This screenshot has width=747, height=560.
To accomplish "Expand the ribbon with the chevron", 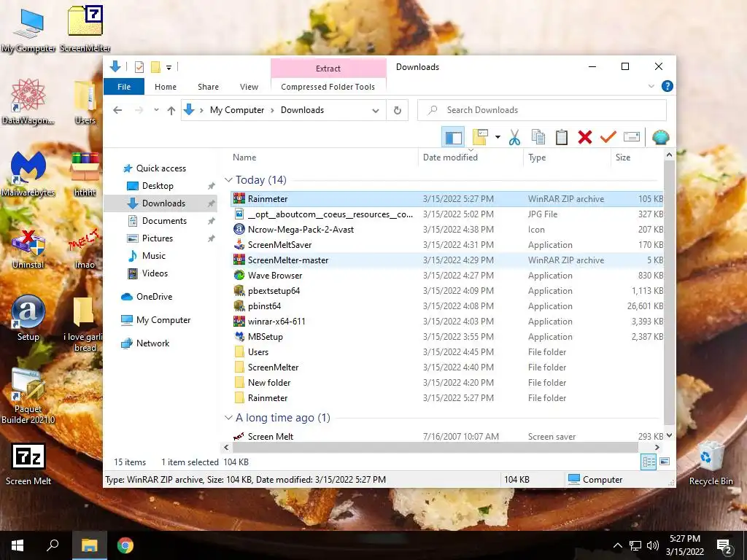I will tap(651, 86).
